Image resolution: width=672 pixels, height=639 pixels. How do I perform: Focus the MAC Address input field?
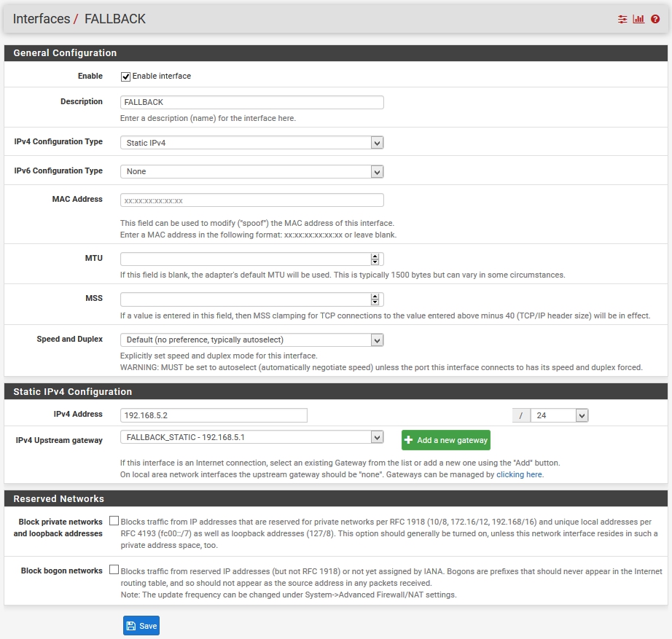251,200
